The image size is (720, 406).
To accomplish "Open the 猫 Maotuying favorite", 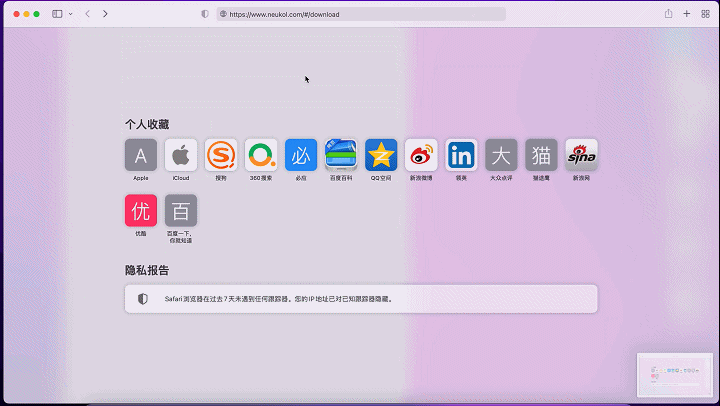I will coord(541,155).
